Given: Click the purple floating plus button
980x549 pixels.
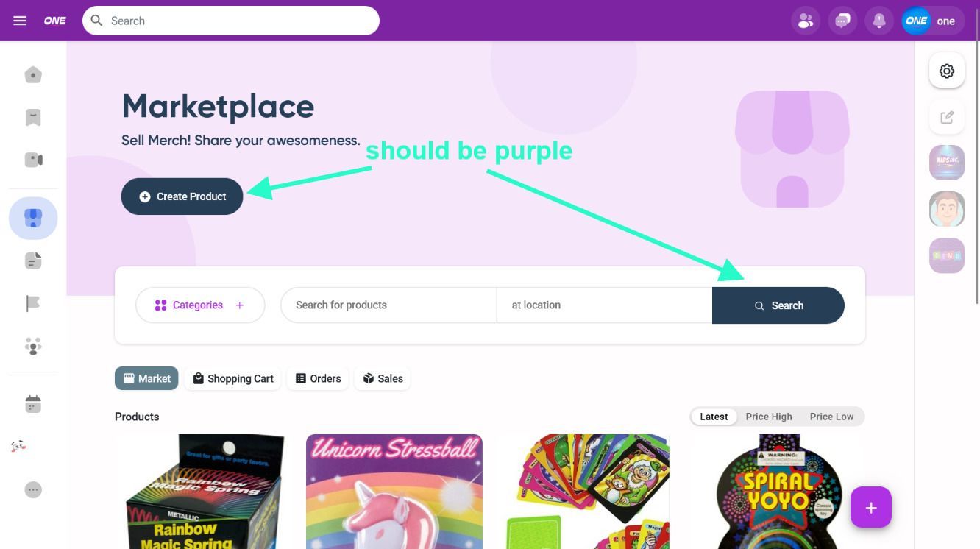Looking at the screenshot, I should coord(871,507).
